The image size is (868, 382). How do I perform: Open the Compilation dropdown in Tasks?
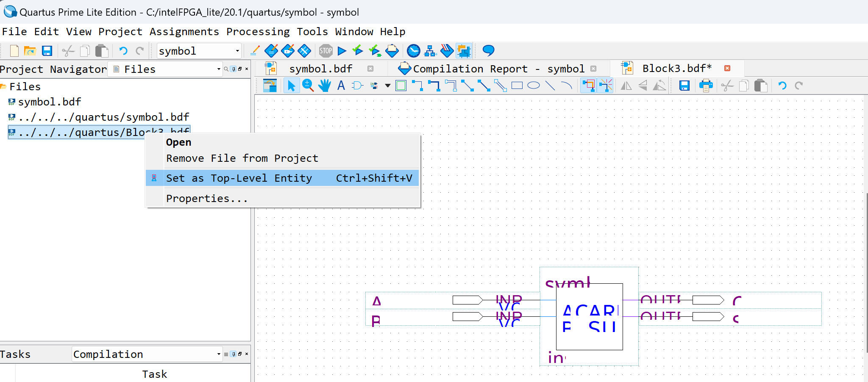[x=147, y=354]
